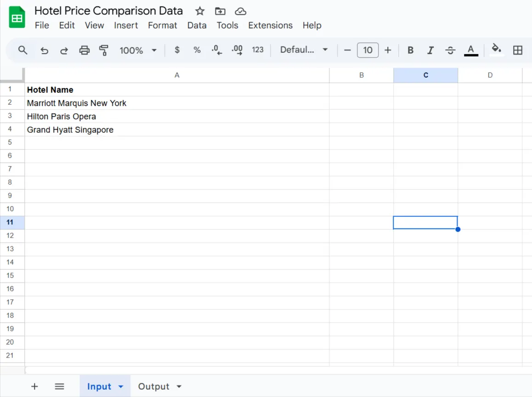Select column D header
The width and height of the screenshot is (532, 397).
(490, 75)
